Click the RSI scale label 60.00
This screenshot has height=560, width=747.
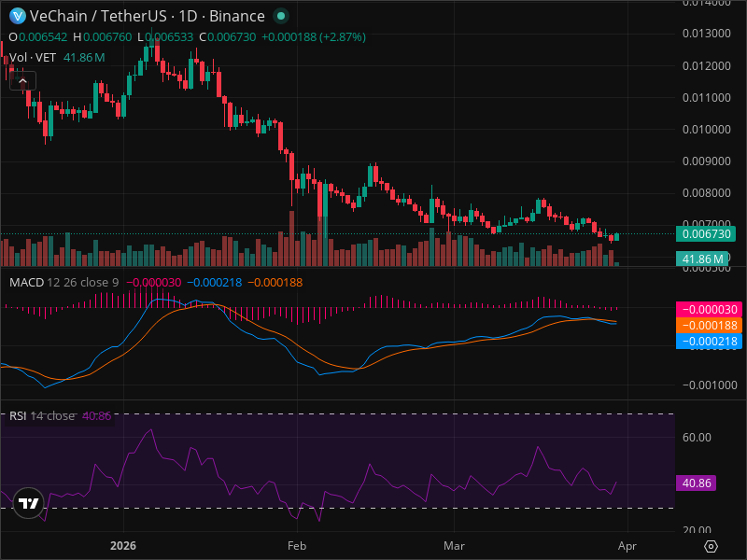697,437
